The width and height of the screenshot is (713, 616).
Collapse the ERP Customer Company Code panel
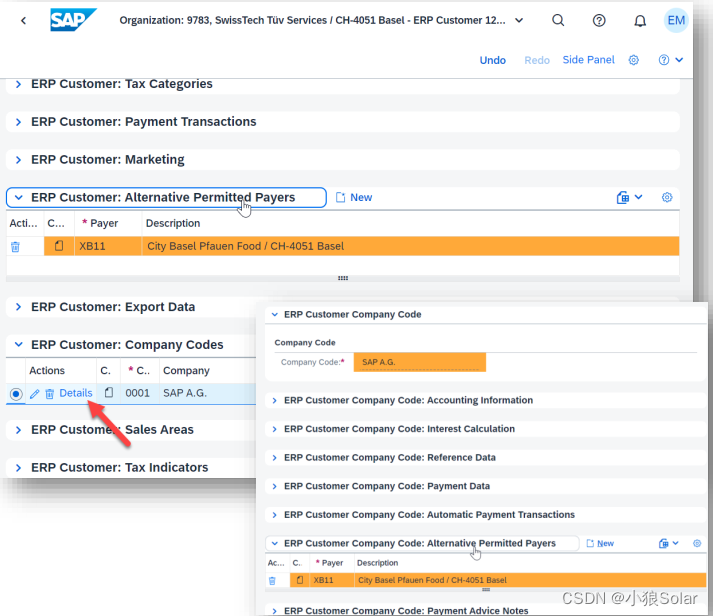(275, 315)
